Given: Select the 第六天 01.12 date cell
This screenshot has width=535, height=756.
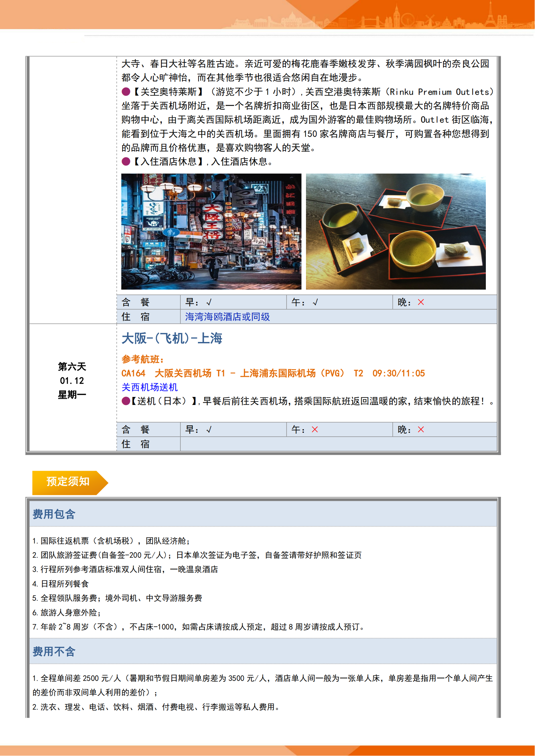Looking at the screenshot, I should [72, 381].
